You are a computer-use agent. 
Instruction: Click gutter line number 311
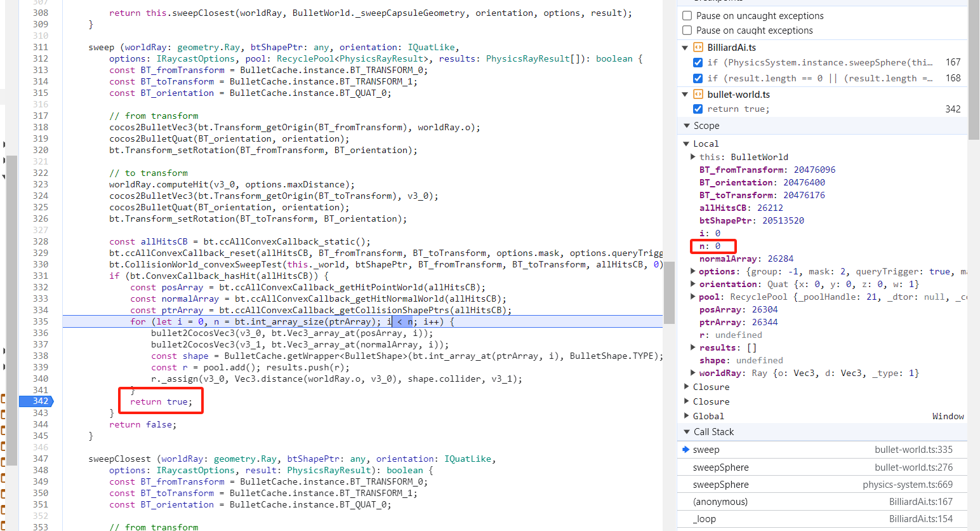tap(41, 47)
